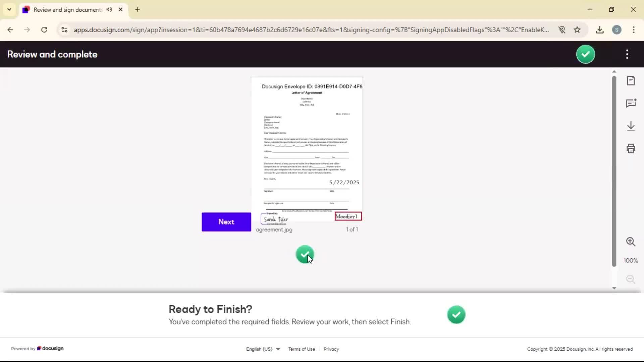Click the vertical document scrollbar
The image size is (644, 362).
pos(614,171)
